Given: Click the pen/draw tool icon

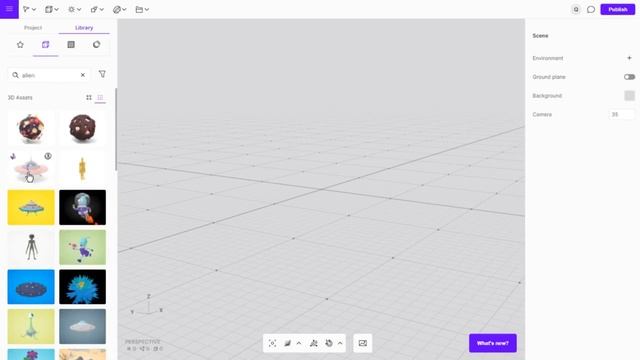Looking at the screenshot, I should [x=117, y=9].
